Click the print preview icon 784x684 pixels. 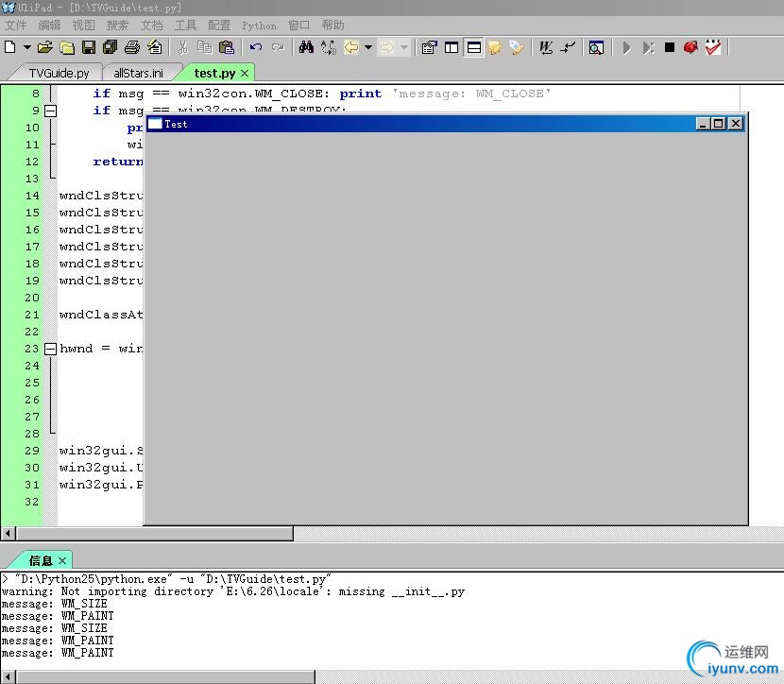pos(155,47)
